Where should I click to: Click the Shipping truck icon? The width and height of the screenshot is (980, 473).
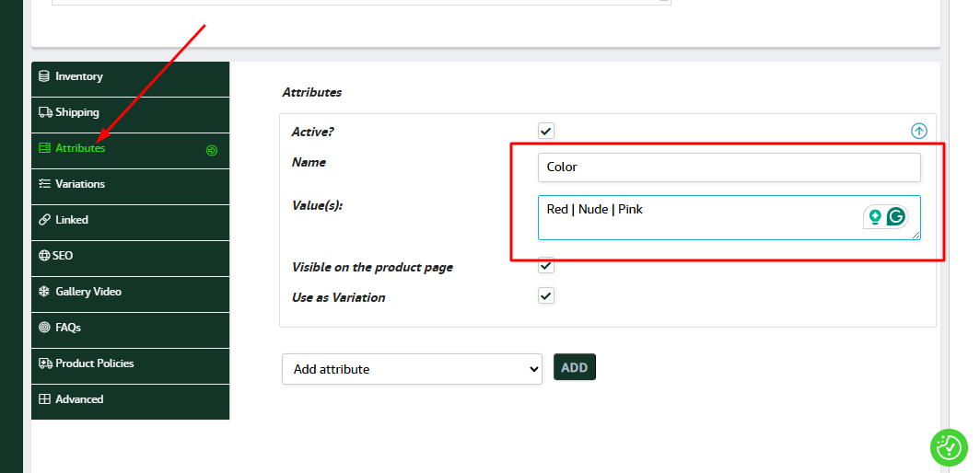click(45, 112)
